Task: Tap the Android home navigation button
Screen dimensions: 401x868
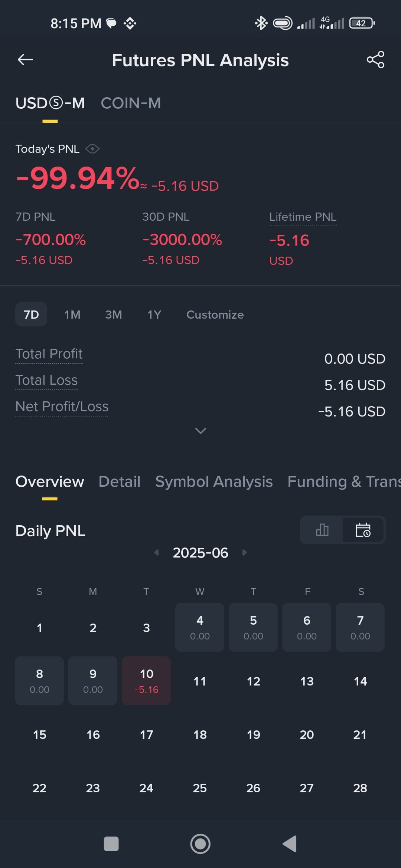Action: [x=200, y=844]
